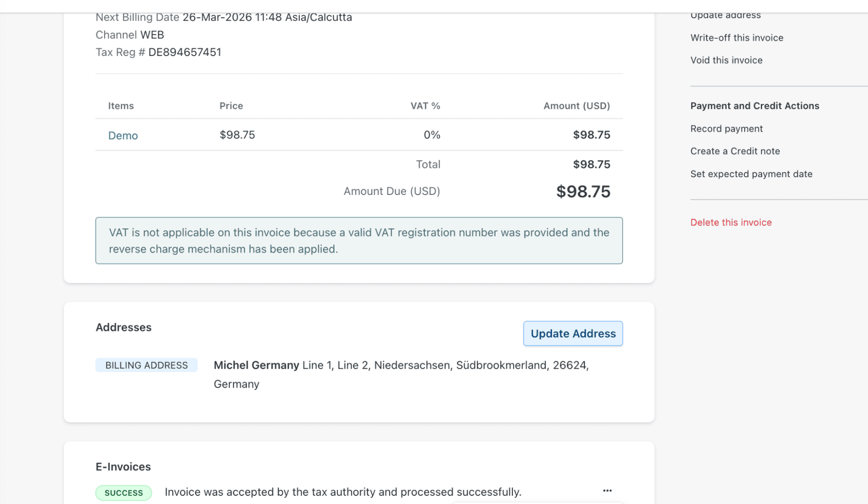Viewport: 868px width, 504px height.
Task: Click the partially visible Update address sidebar link
Action: (x=725, y=16)
